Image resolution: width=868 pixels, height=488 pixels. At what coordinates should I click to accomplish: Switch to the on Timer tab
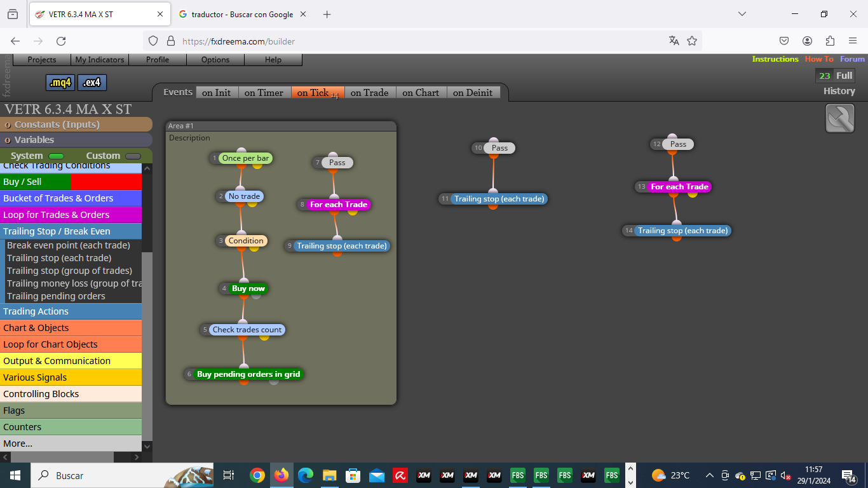click(x=264, y=93)
